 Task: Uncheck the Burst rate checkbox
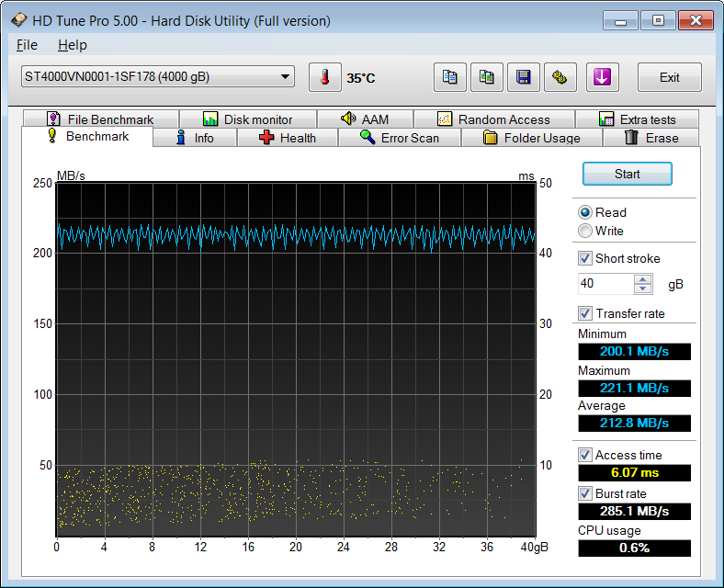(x=585, y=493)
